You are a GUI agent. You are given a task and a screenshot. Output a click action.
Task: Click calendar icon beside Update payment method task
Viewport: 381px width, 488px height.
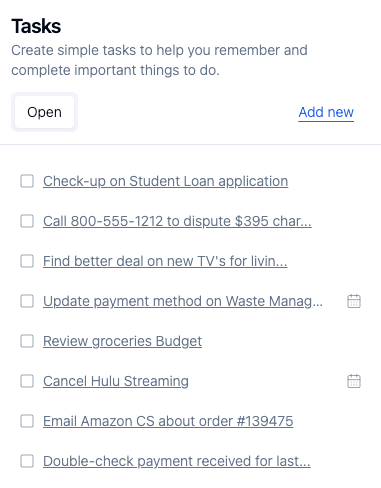coord(354,301)
